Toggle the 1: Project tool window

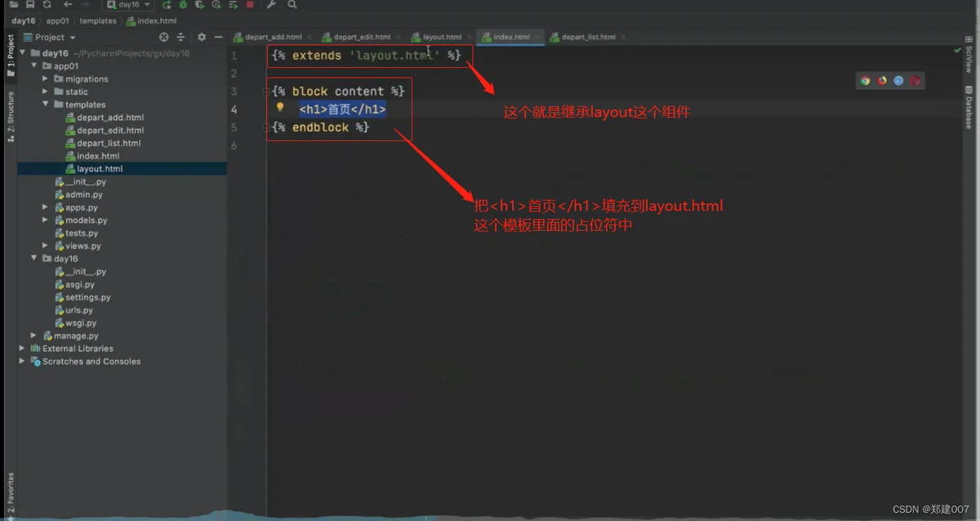click(x=10, y=56)
